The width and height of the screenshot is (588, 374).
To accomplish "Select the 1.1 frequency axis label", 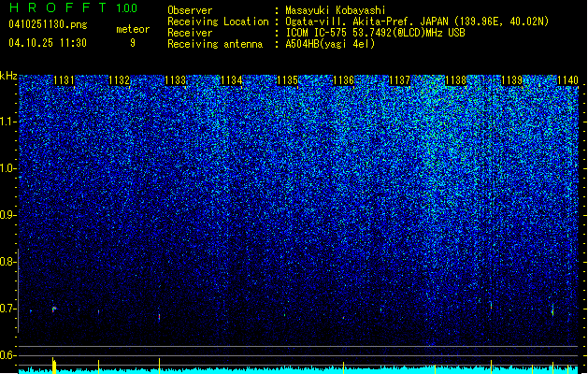I will click(7, 122).
